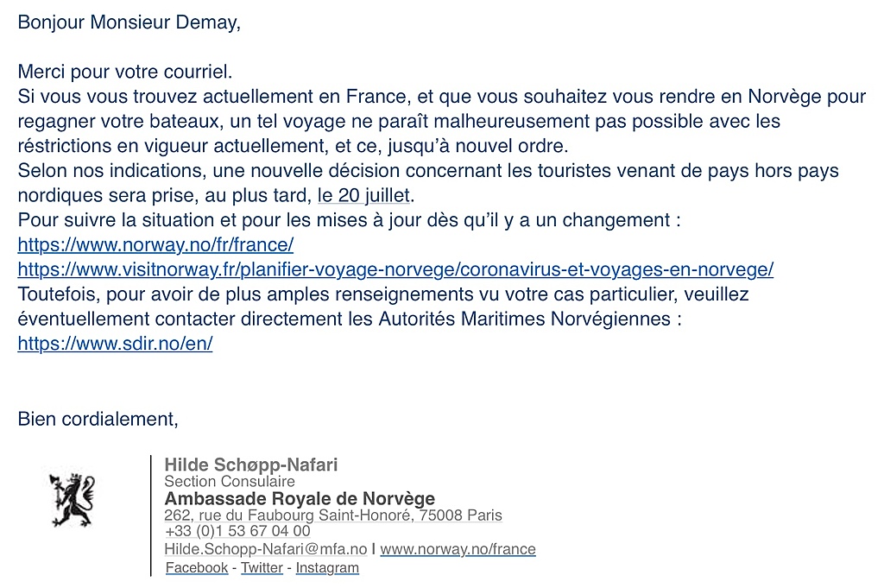Click the embassy street address in Paris
The height and width of the screenshot is (588, 884).
point(333,515)
